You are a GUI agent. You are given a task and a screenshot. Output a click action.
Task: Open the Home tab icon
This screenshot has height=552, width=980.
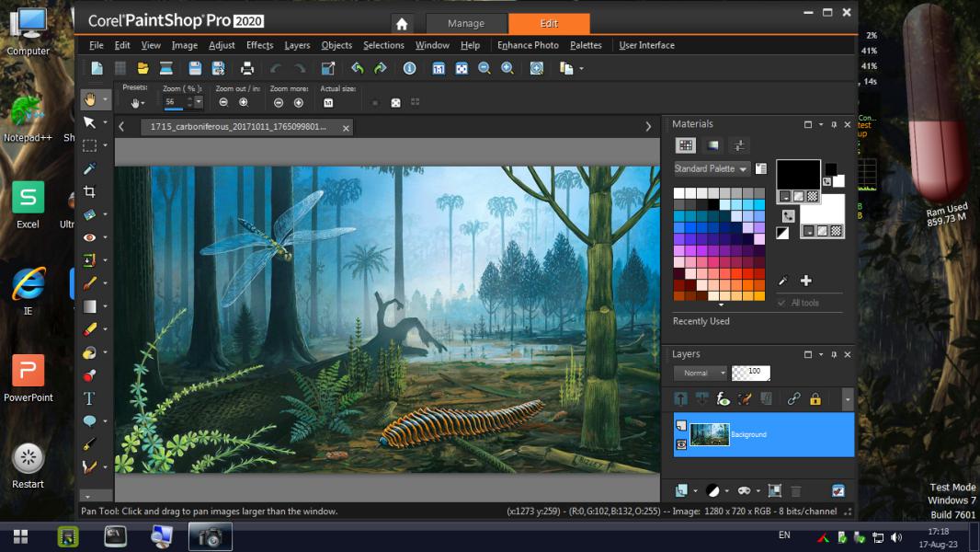[x=402, y=24]
